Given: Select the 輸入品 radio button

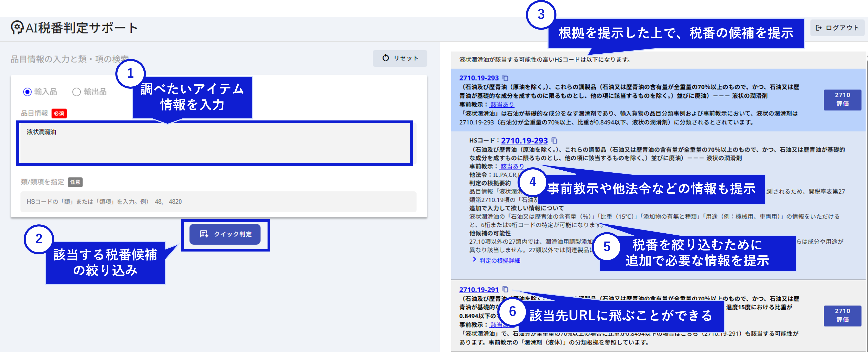Looking at the screenshot, I should pyautogui.click(x=27, y=92).
